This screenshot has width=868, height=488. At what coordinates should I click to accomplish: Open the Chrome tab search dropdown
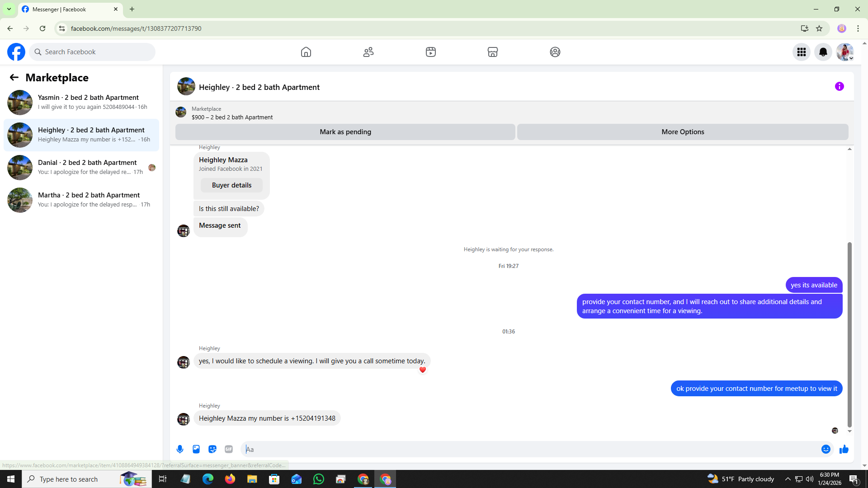point(9,9)
